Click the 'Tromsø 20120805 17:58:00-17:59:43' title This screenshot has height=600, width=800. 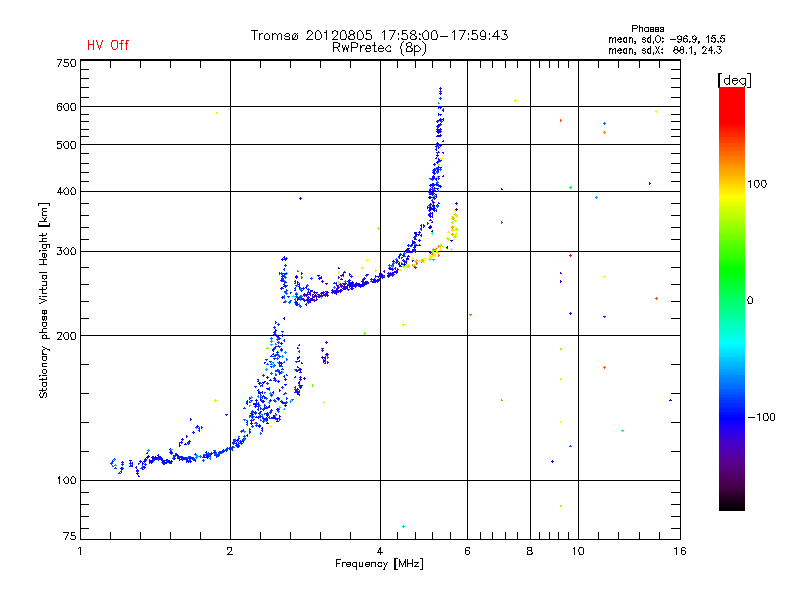tap(379, 35)
